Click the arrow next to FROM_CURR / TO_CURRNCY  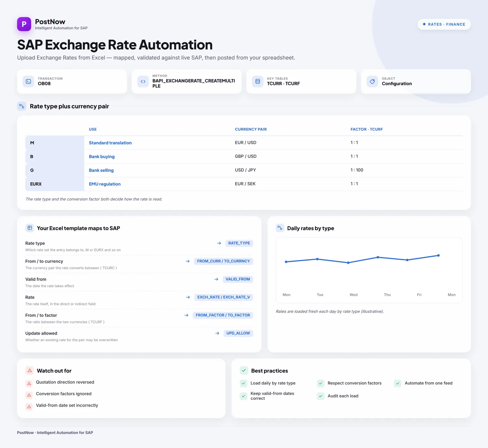[188, 261]
